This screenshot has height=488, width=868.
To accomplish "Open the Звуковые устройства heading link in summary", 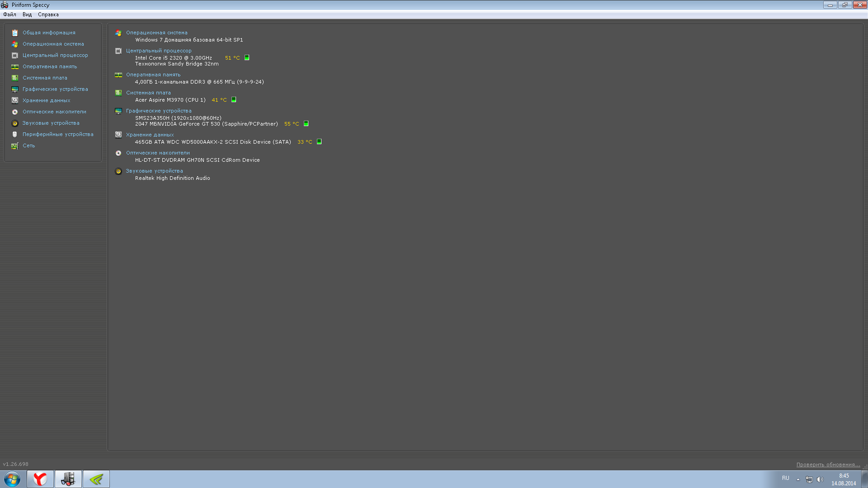I will (x=154, y=171).
